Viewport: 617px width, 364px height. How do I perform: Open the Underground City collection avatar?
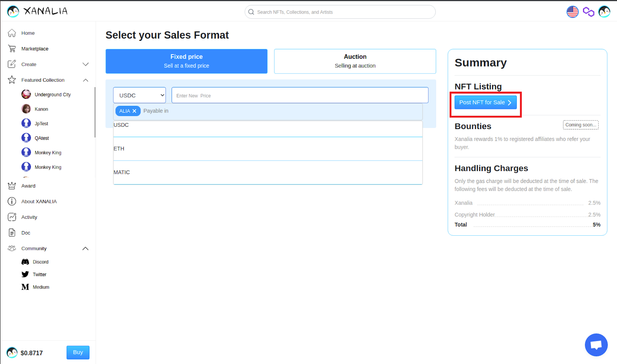(x=26, y=94)
